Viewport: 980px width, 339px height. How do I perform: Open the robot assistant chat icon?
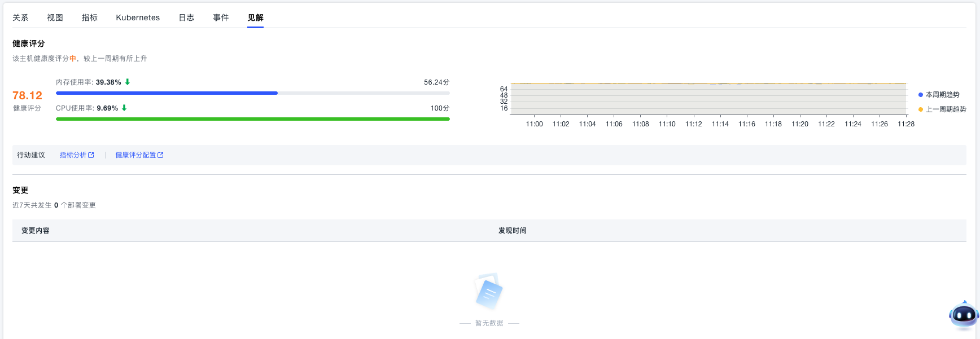(963, 315)
